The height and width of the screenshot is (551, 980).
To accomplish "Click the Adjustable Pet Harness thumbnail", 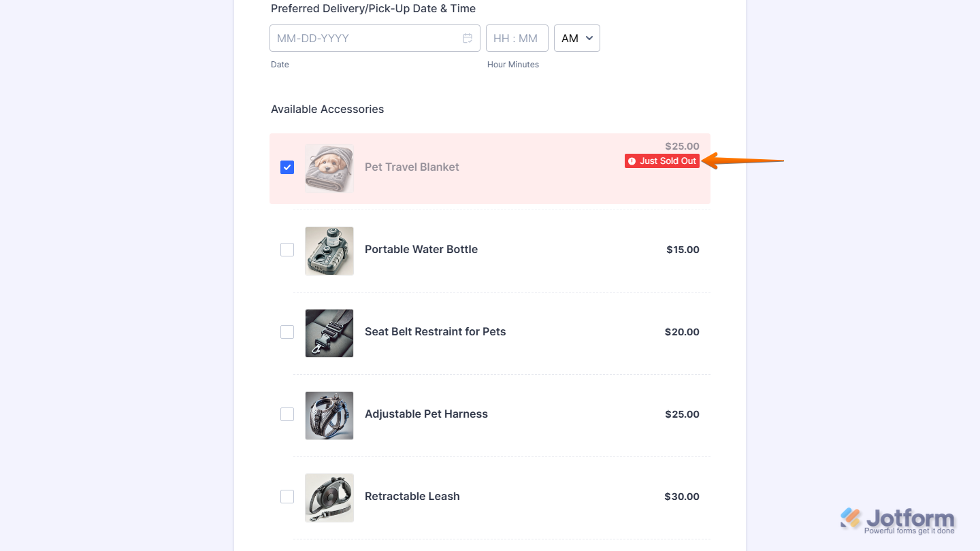I will pyautogui.click(x=329, y=415).
